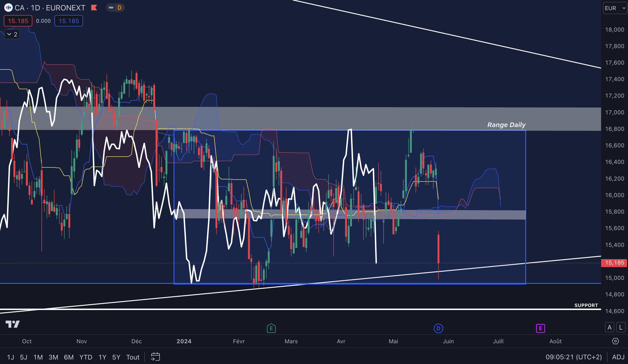Switch to the 1M time range
Screen dimensions: 628x364
point(38,357)
